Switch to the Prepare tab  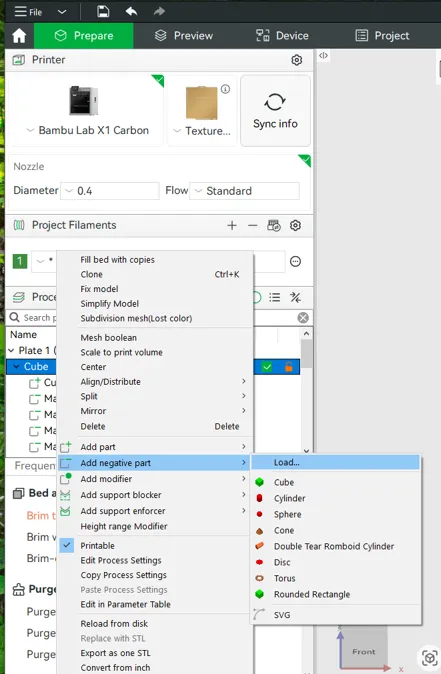84,36
